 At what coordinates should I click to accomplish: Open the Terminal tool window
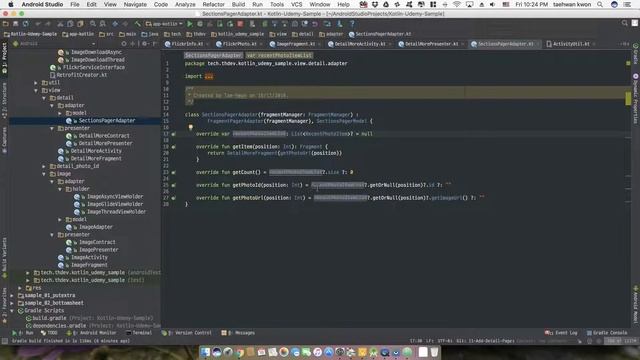click(139, 333)
